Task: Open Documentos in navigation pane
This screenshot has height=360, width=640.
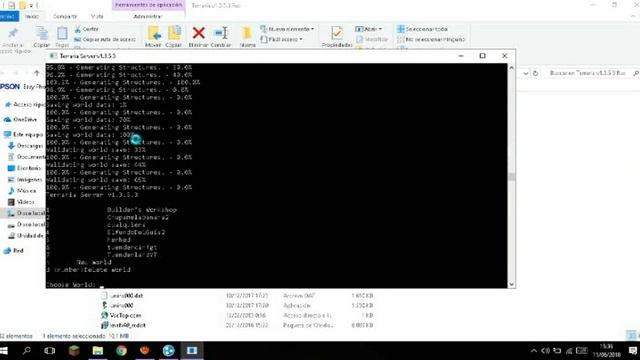Action: coord(26,157)
